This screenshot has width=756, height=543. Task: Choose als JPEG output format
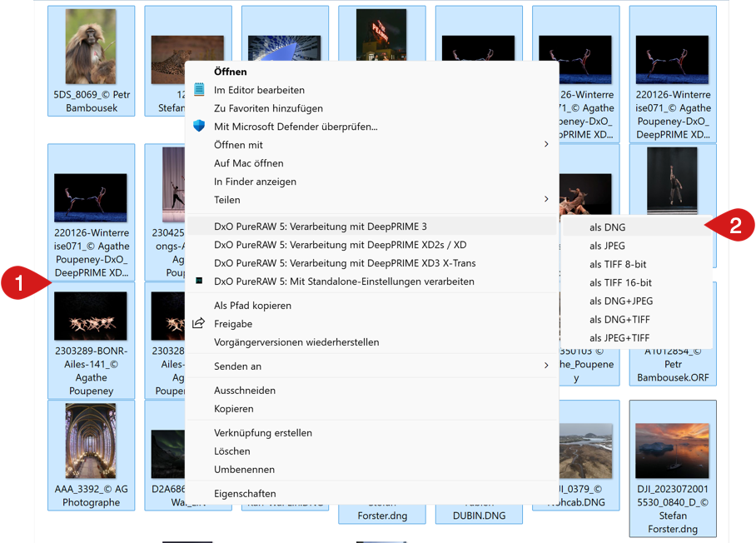(608, 246)
